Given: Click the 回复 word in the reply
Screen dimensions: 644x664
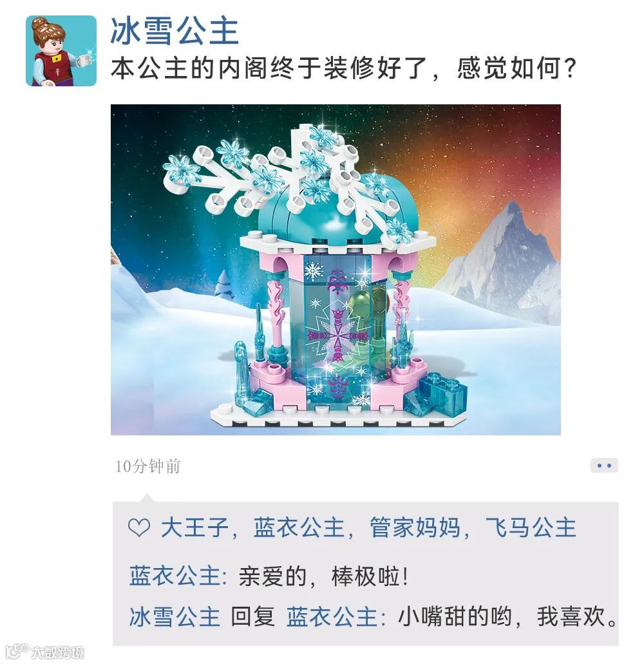Looking at the screenshot, I should [253, 616].
